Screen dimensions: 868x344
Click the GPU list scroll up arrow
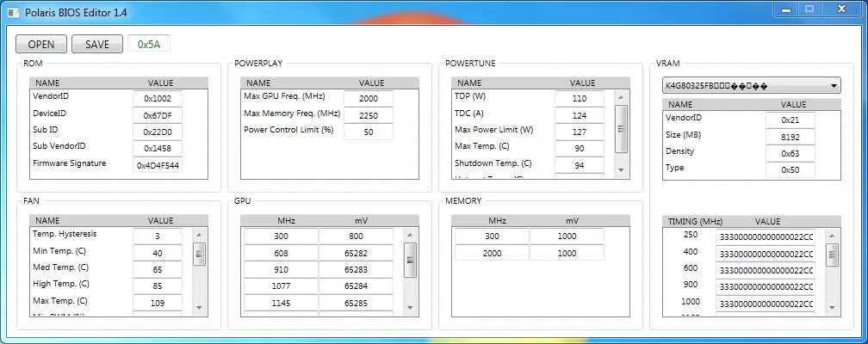410,235
